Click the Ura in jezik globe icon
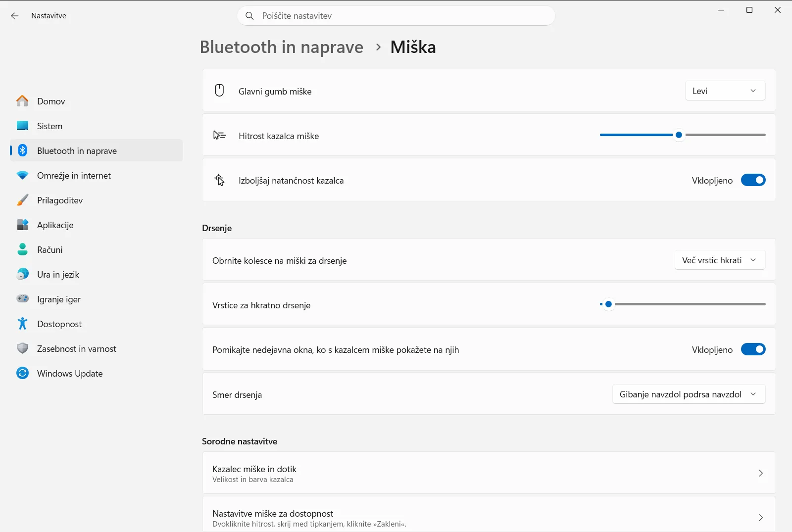 22,274
